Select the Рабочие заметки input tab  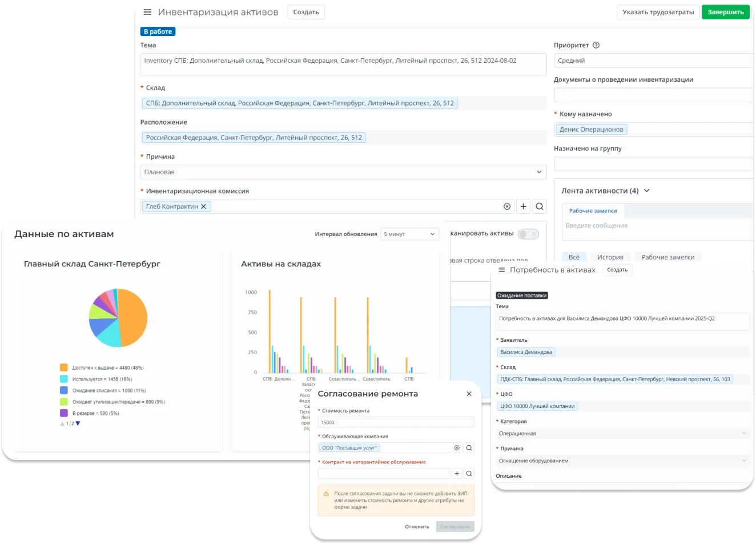pyautogui.click(x=593, y=211)
